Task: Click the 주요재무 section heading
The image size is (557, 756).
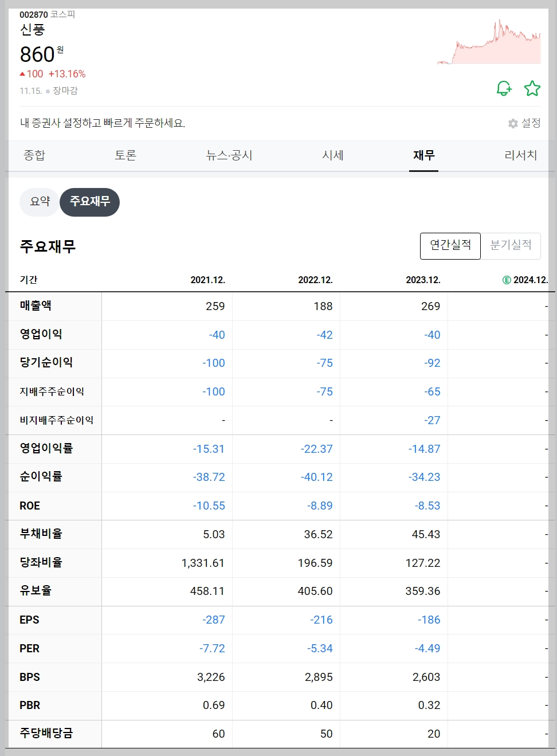Action: (48, 246)
